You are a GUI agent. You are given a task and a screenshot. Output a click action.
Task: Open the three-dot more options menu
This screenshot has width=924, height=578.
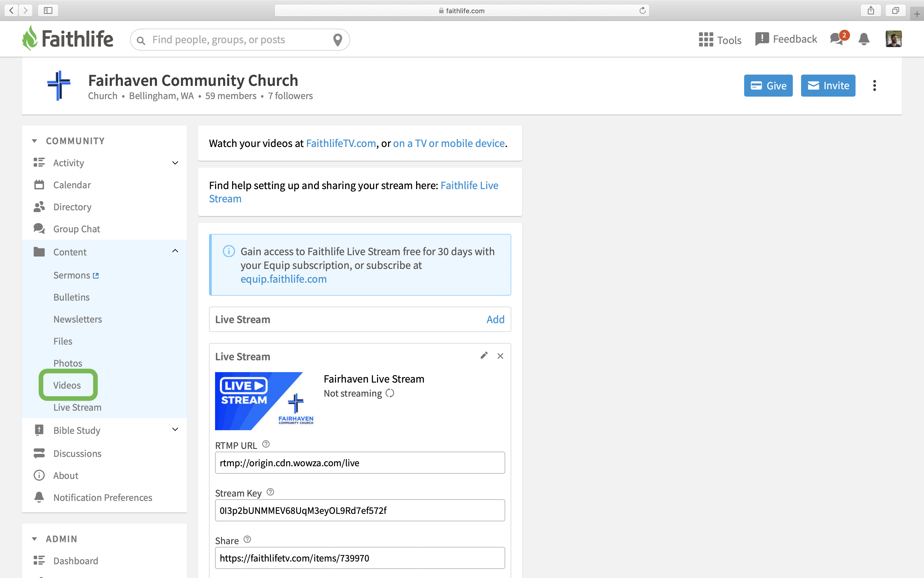875,86
